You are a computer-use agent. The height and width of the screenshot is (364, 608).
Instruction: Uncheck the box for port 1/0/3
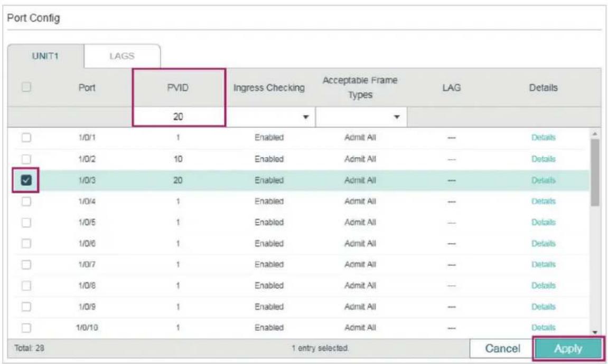(x=26, y=180)
